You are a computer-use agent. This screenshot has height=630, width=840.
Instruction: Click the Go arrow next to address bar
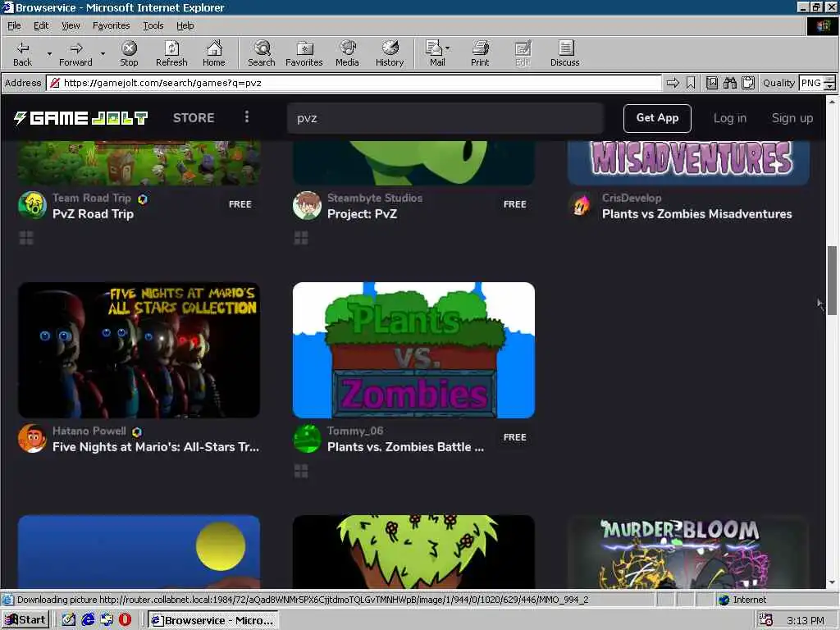(x=673, y=83)
